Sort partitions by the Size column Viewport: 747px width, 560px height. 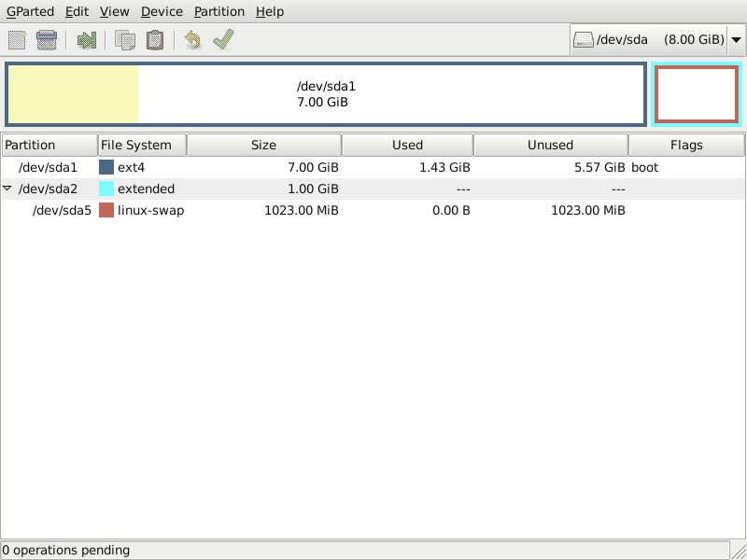click(264, 145)
